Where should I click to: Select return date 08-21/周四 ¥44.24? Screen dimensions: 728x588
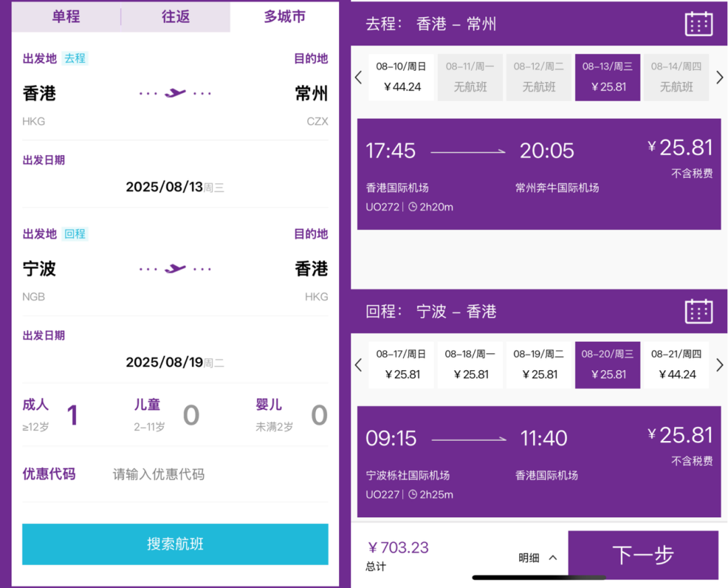click(x=676, y=365)
